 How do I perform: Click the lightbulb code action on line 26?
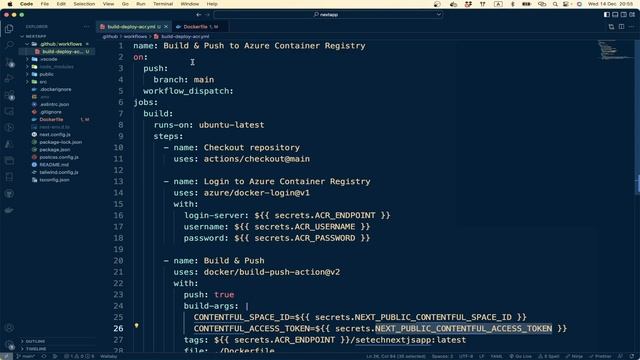pyautogui.click(x=137, y=326)
